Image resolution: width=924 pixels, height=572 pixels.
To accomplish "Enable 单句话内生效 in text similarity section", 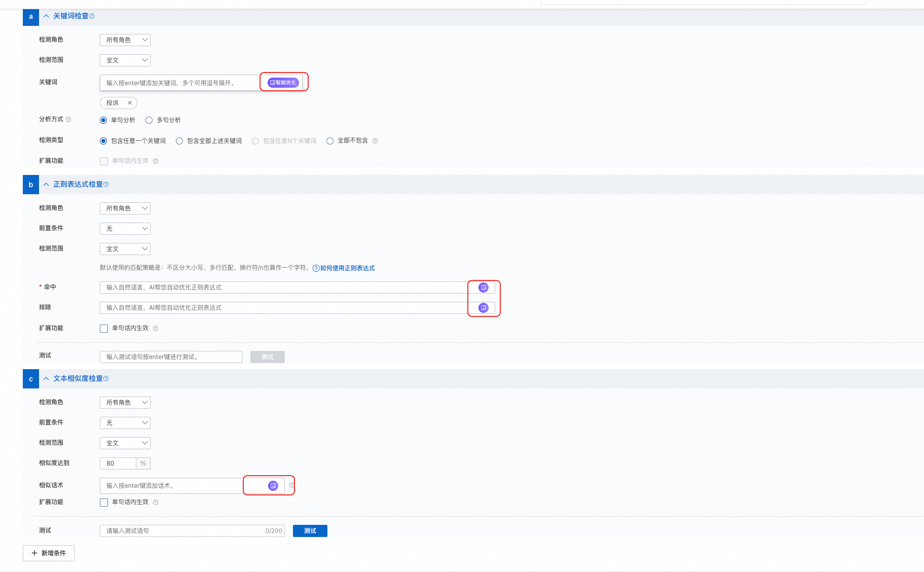I will click(104, 503).
